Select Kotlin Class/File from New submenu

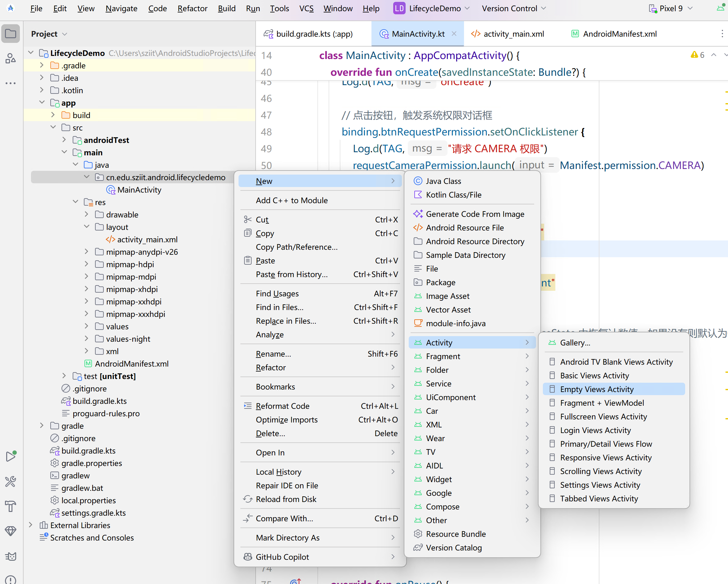click(472, 195)
